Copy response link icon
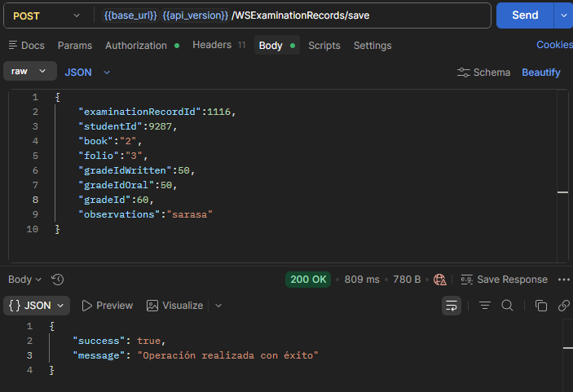 pyautogui.click(x=564, y=306)
